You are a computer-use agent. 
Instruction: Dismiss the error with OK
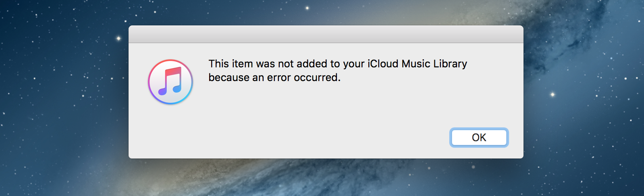tap(479, 138)
